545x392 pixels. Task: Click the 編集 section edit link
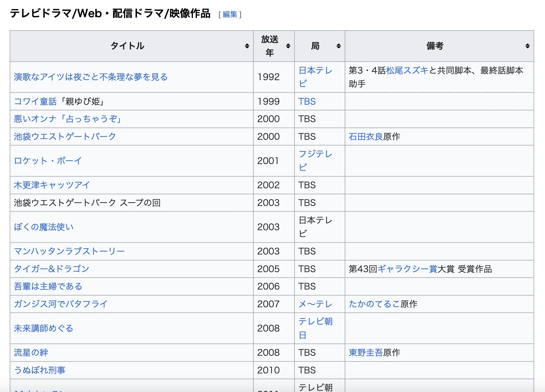[230, 14]
